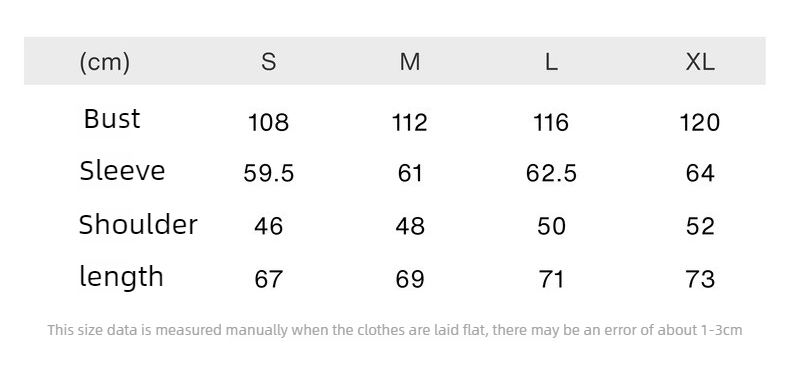Click the bust value 120 for XL
The width and height of the screenshot is (790, 387).
(x=700, y=122)
